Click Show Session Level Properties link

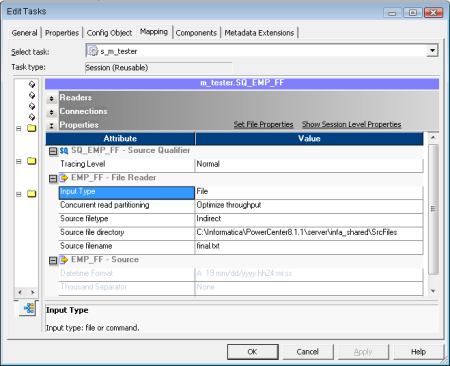pyautogui.click(x=351, y=124)
